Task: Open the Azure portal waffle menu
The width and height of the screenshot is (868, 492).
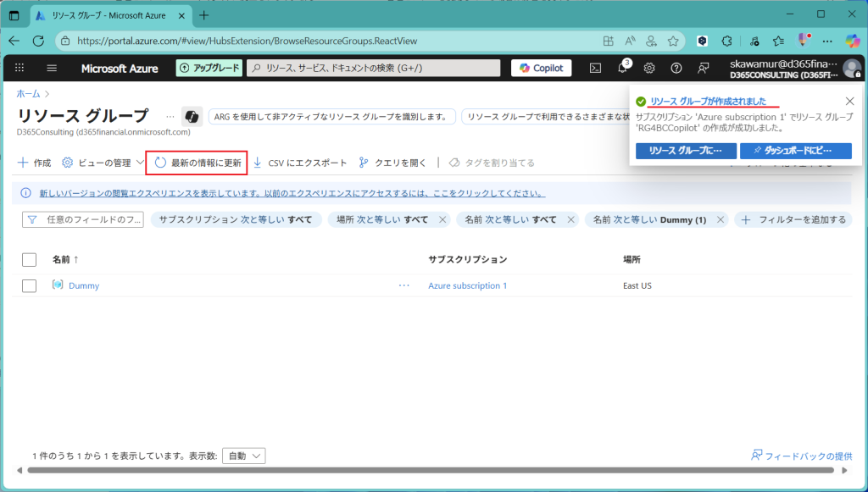Action: point(19,68)
